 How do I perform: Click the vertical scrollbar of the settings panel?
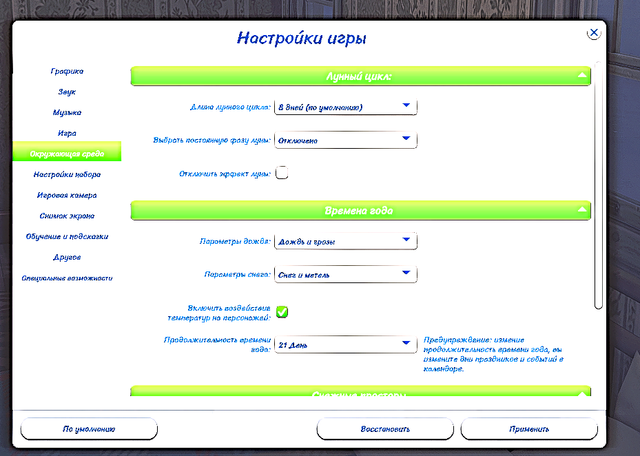click(598, 186)
